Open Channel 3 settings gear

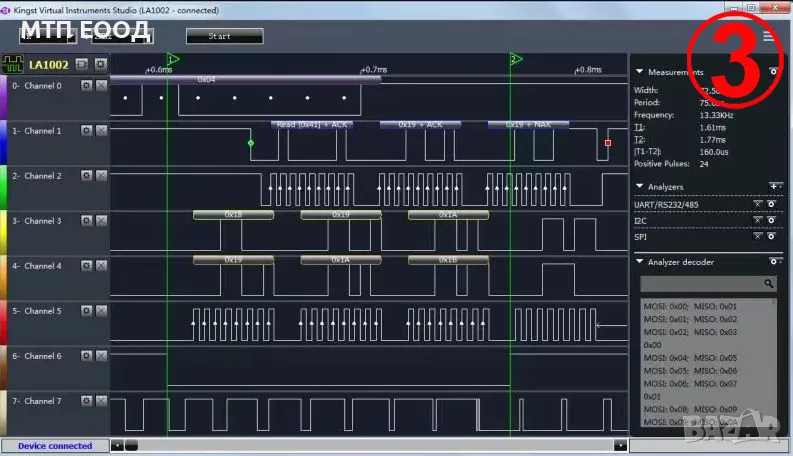87,221
